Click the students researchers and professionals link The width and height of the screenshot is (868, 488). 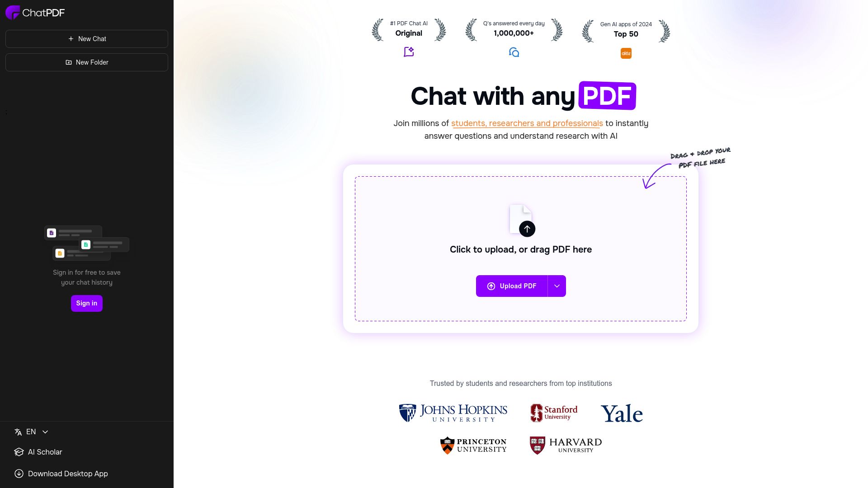coord(527,123)
